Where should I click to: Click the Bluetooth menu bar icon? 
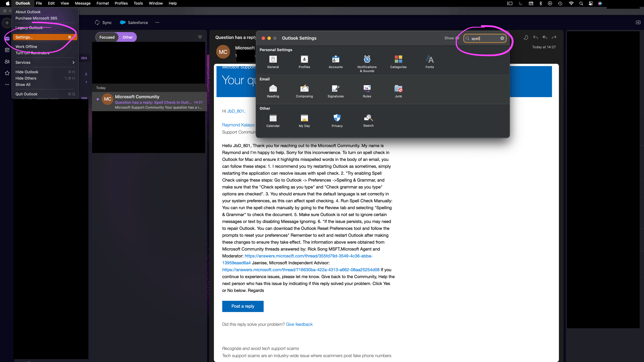click(540, 3)
